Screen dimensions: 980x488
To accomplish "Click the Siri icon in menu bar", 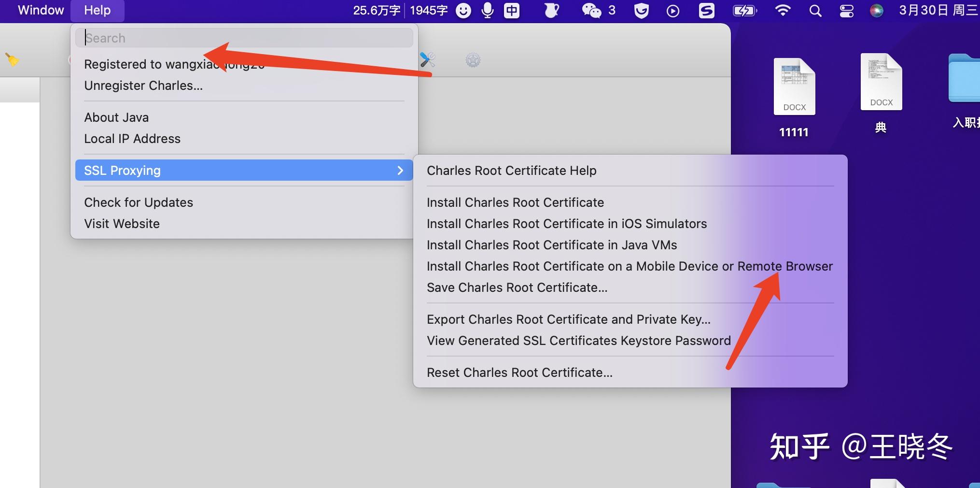I will pyautogui.click(x=876, y=11).
